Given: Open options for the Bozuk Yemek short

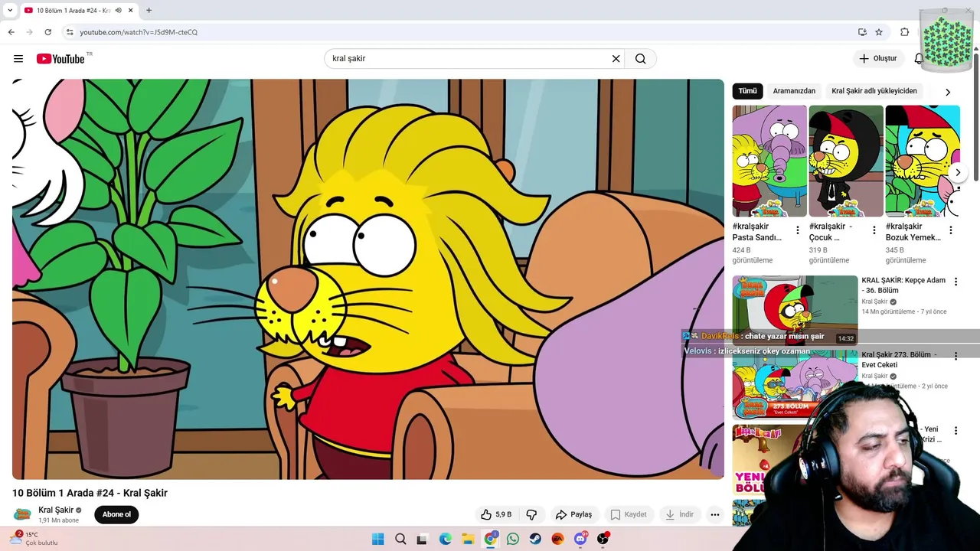Looking at the screenshot, I should (951, 230).
